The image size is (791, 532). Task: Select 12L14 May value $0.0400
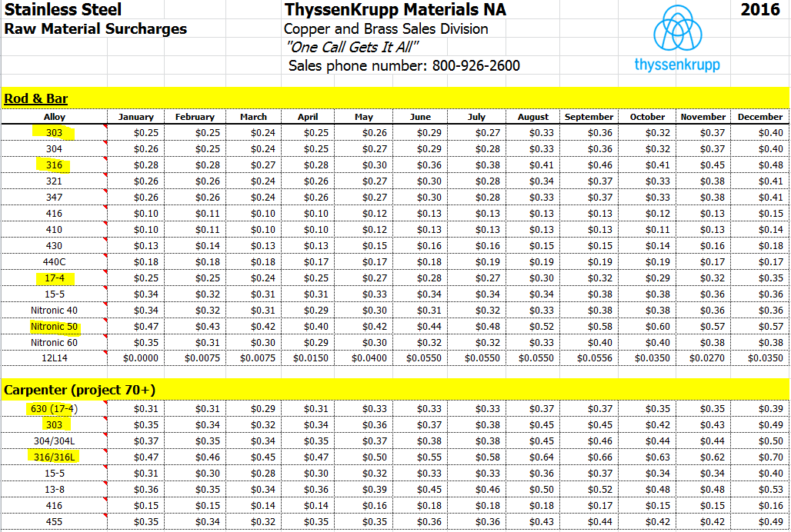point(364,358)
